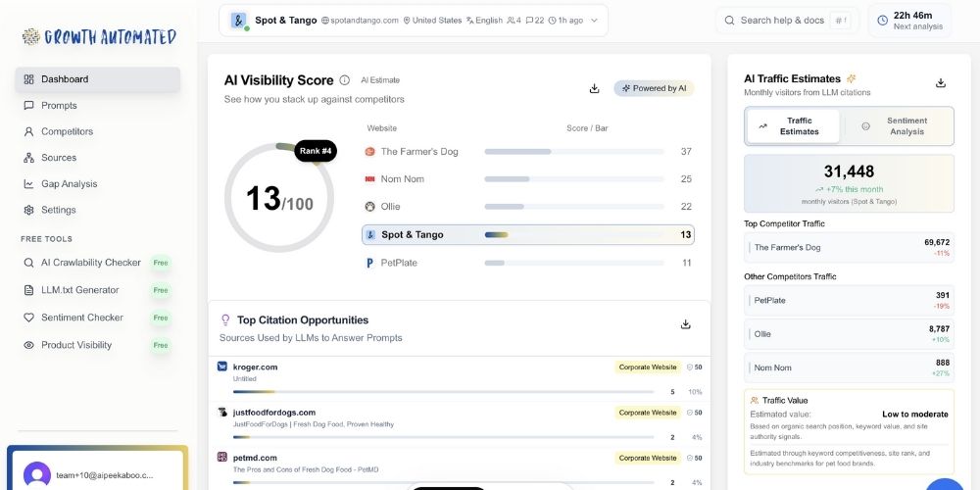Switch to the Sentiment Analysis tab
The height and width of the screenshot is (490, 980).
899,126
